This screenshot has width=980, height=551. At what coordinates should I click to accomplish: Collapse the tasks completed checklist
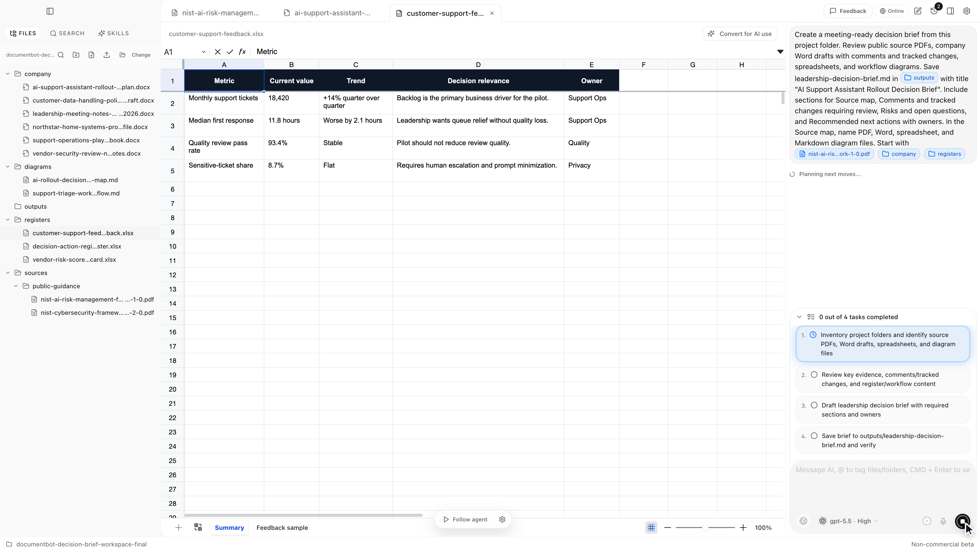point(799,317)
